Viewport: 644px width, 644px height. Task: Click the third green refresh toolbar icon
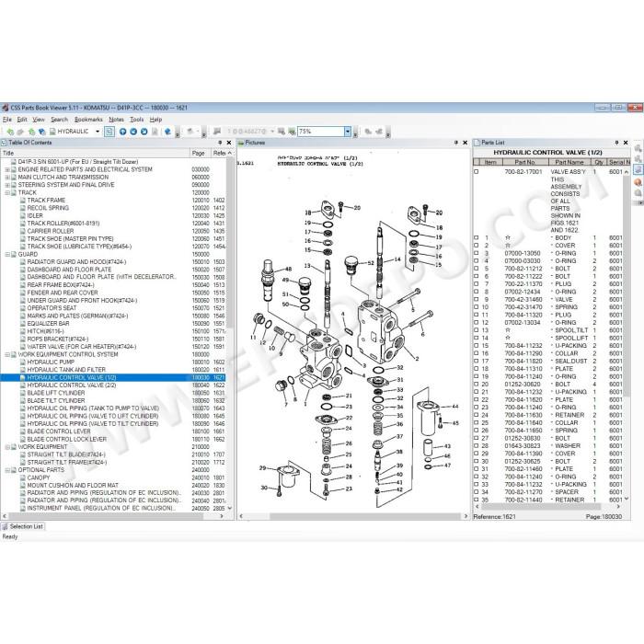(31, 132)
